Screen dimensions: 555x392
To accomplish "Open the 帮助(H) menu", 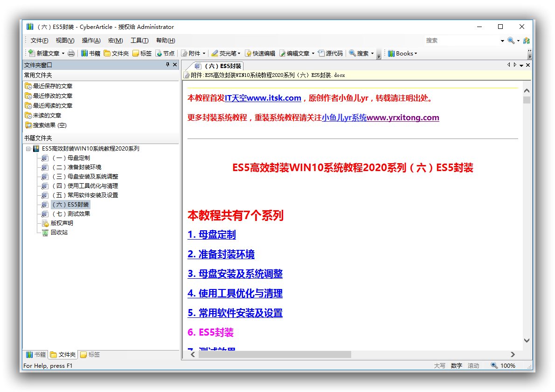I will [166, 41].
